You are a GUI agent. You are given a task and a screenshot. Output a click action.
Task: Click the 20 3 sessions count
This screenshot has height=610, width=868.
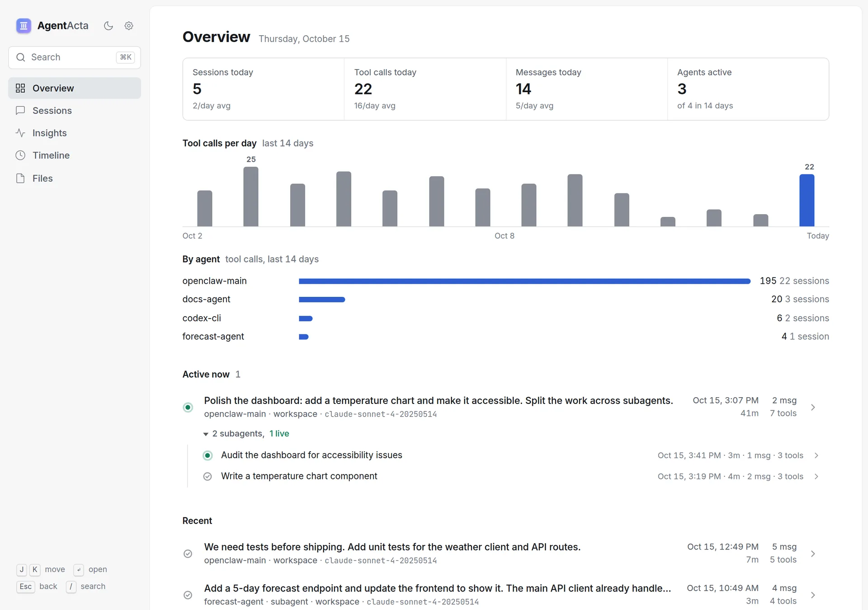[x=800, y=300]
